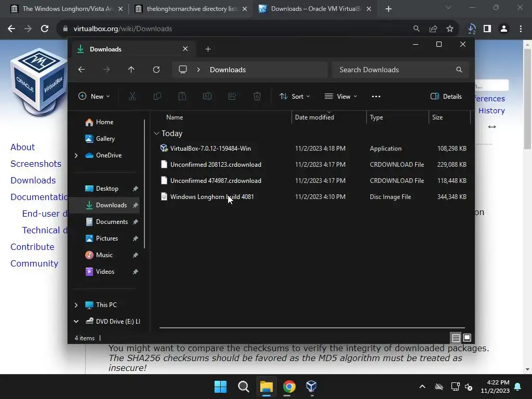The width and height of the screenshot is (532, 399).
Task: Click Chrome profile avatar icon
Action: point(504,29)
